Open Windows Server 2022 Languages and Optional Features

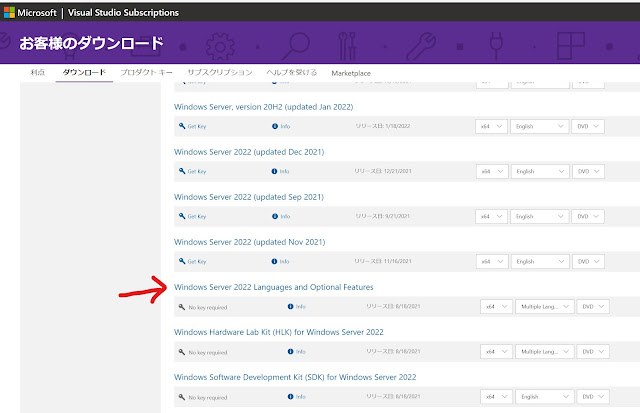click(273, 287)
